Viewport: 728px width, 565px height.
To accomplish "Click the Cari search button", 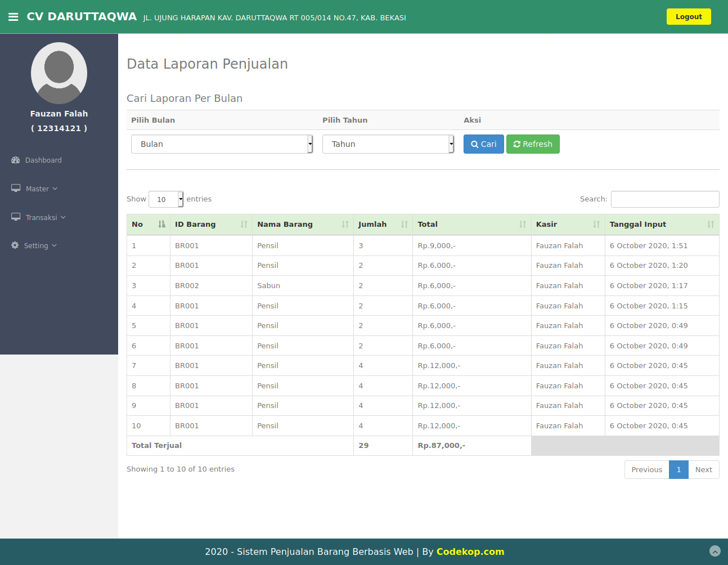I will point(484,144).
